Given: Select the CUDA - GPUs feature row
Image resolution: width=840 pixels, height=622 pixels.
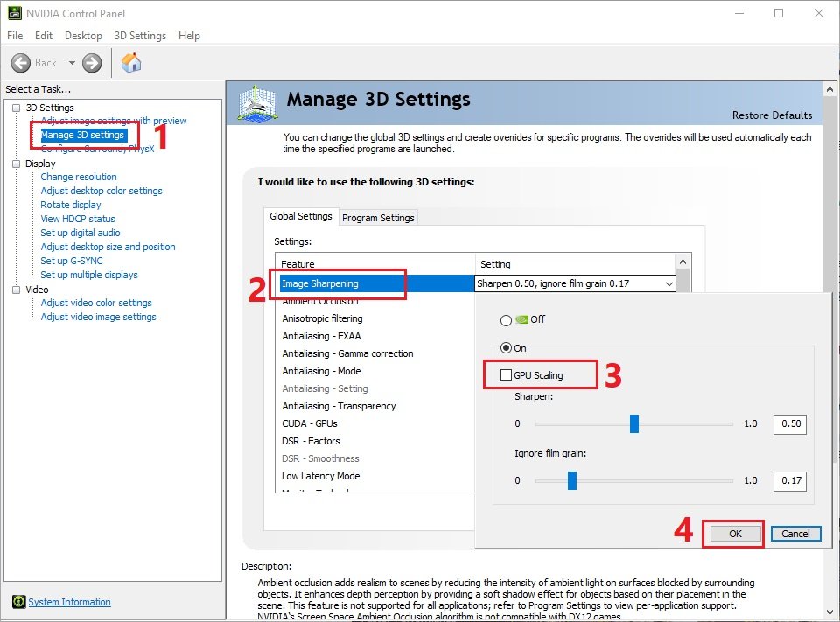Looking at the screenshot, I should click(375, 423).
